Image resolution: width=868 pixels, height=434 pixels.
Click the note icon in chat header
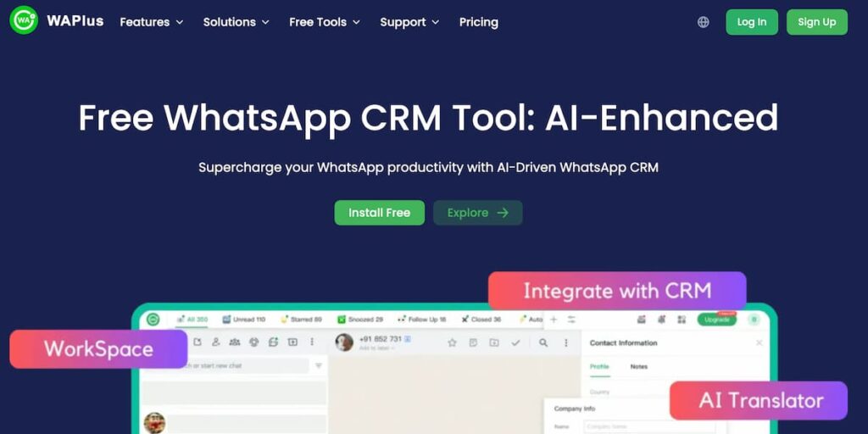pyautogui.click(x=473, y=342)
